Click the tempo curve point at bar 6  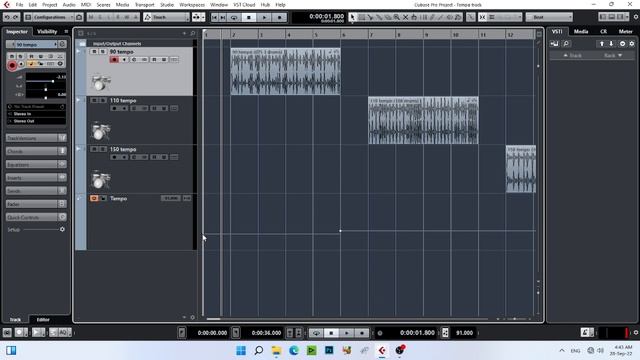(x=340, y=231)
